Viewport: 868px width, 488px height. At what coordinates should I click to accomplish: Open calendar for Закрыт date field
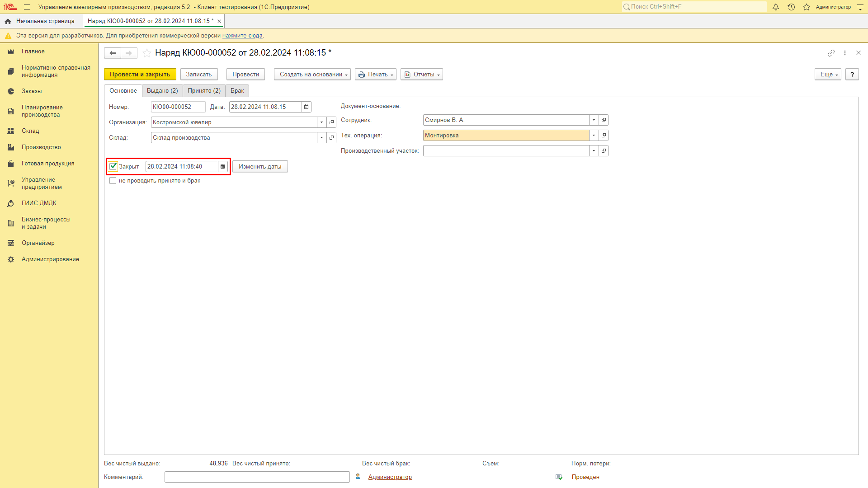click(223, 167)
